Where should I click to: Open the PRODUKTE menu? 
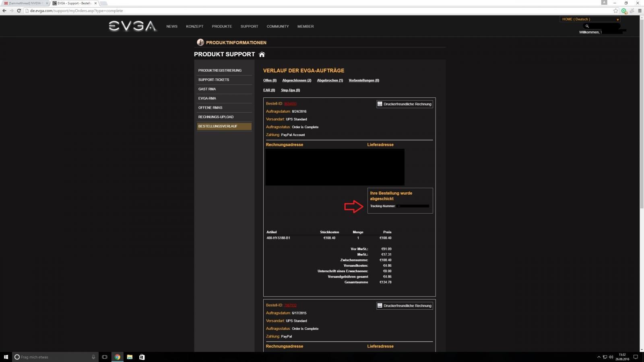tap(222, 27)
